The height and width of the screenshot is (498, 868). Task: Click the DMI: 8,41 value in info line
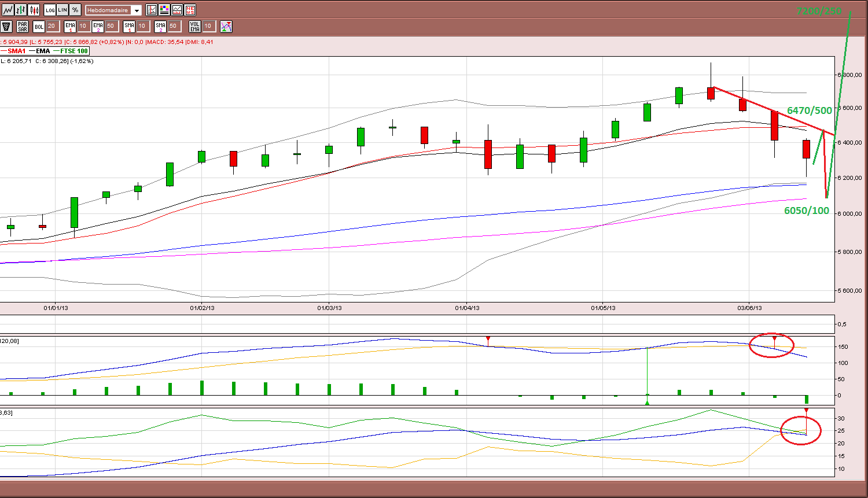(200, 42)
